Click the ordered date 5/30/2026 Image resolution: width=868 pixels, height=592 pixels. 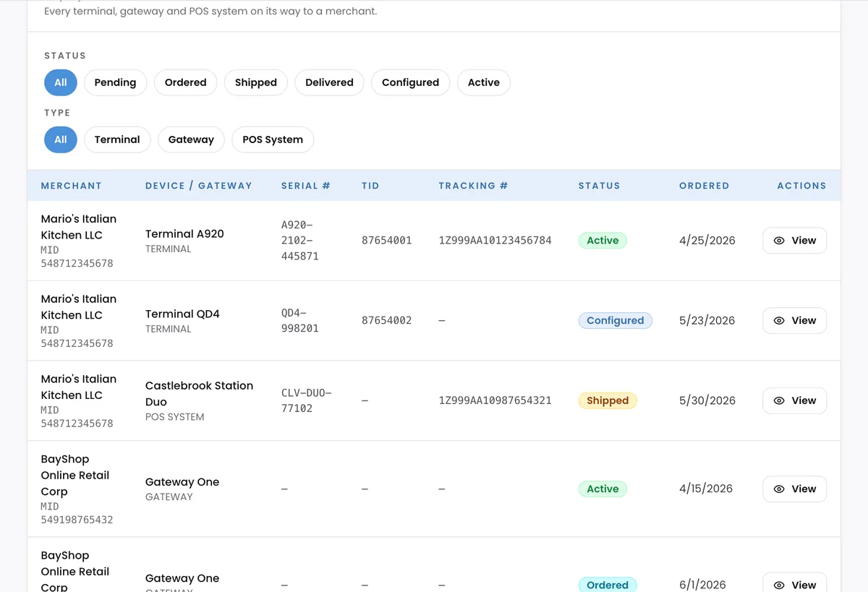707,400
